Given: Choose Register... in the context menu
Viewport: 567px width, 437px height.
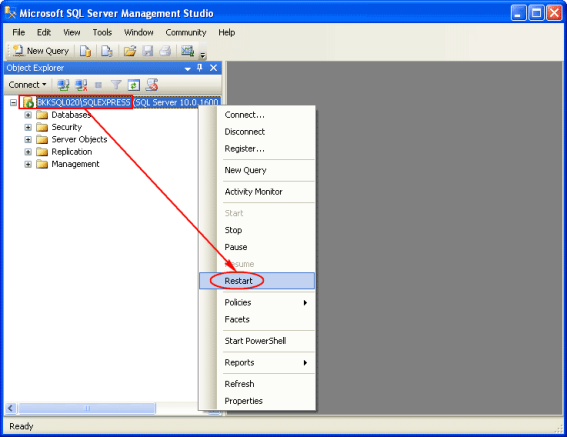Looking at the screenshot, I should coord(257,149).
